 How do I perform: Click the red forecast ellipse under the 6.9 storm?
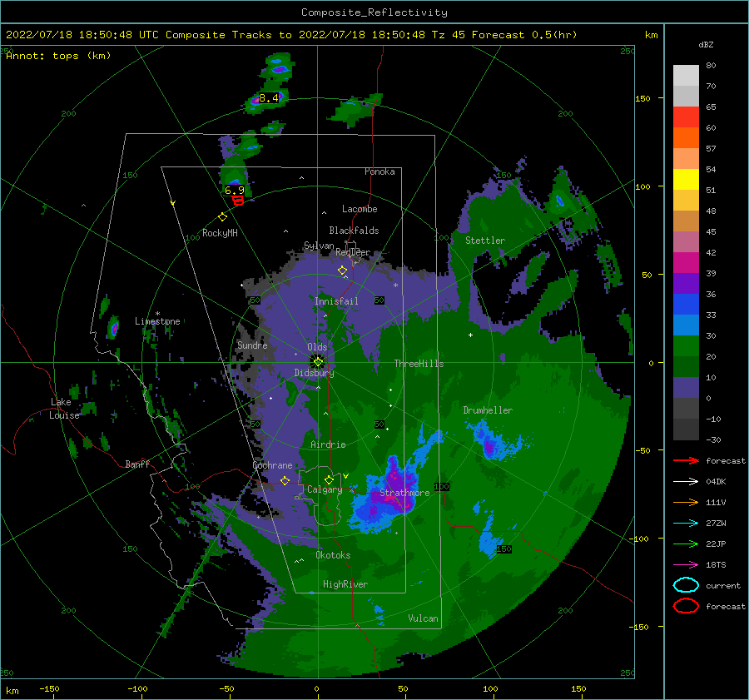coord(238,201)
